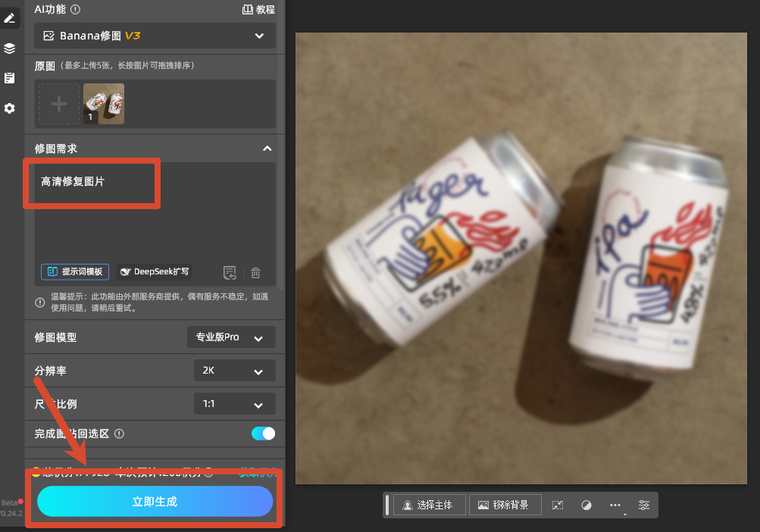Open the sliders properties icon in taskbar

[644, 505]
